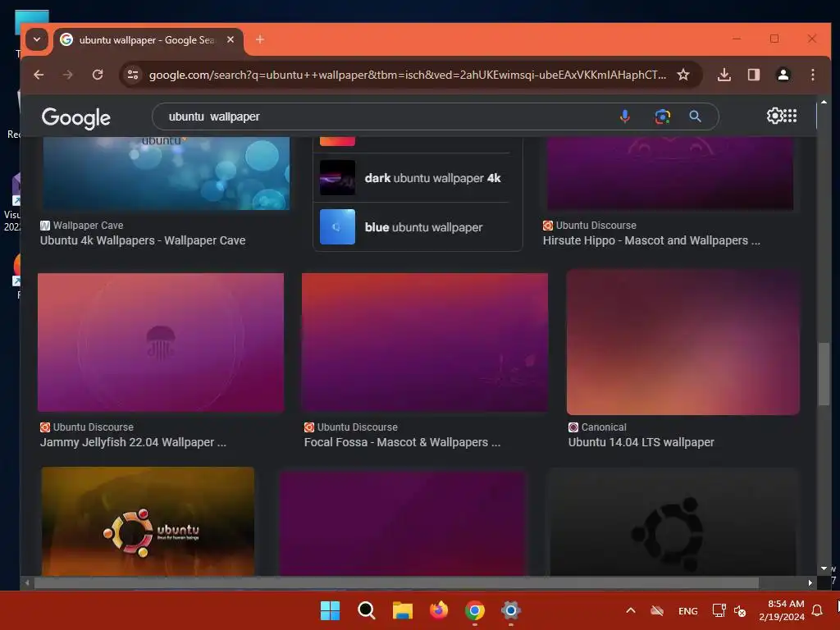Open Hirsute Hippo - Mascot and Wallpapers link

click(x=651, y=240)
